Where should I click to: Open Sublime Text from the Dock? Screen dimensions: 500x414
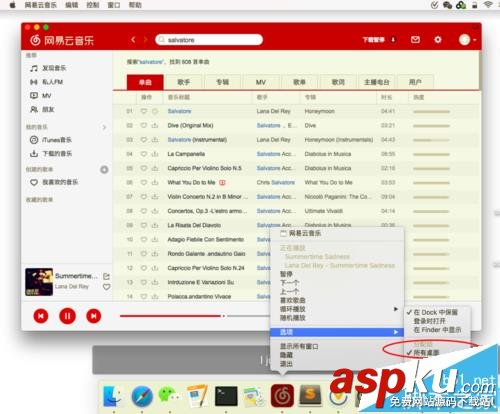pos(310,395)
